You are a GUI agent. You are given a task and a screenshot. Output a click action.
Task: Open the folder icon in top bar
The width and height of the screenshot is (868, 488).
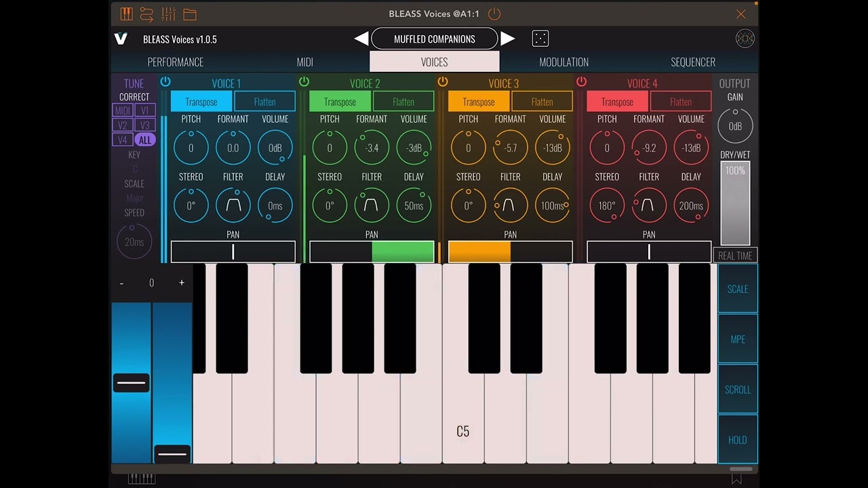point(190,14)
